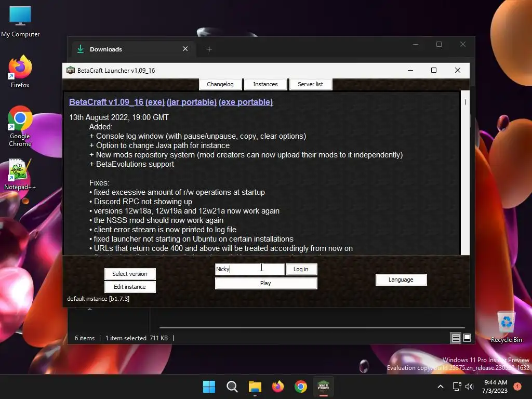Screen dimensions: 532x399
Task: Click "default instance [b1.7.3]" label
Action: [98, 299]
